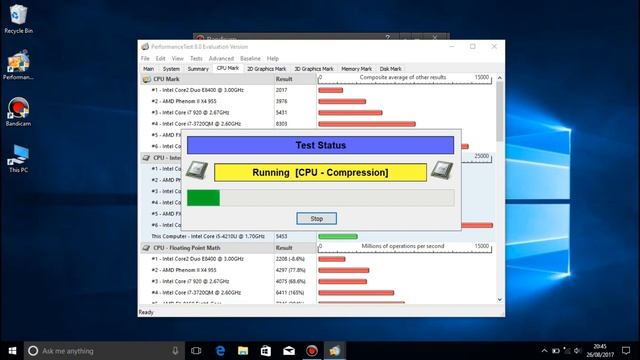
Task: Click the CPU Mark section header icon
Action: (146, 79)
